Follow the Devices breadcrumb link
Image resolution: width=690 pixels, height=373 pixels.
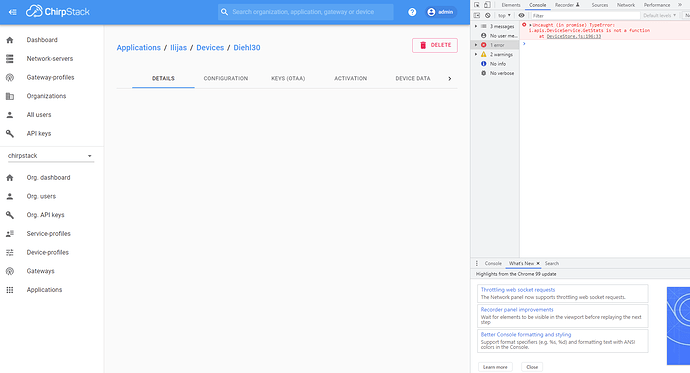click(x=210, y=48)
